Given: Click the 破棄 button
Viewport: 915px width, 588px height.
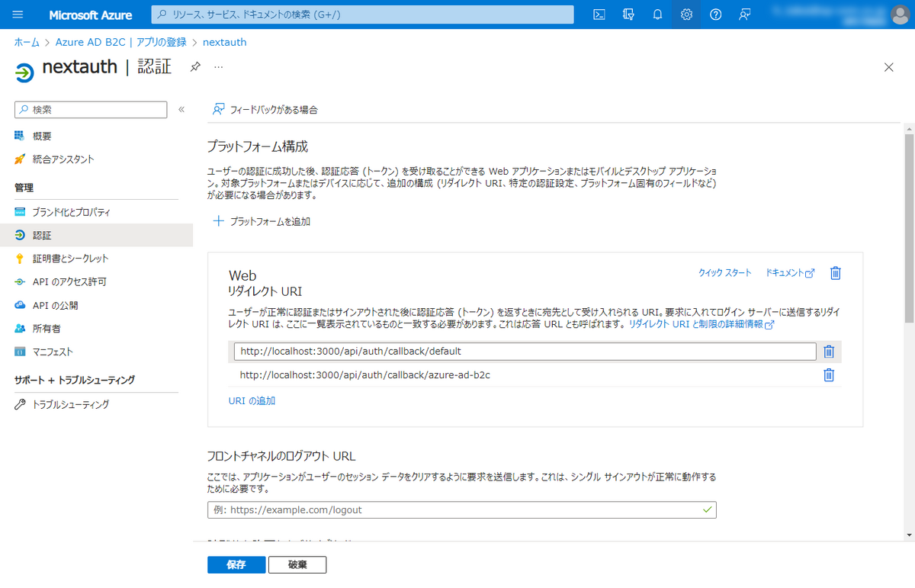Looking at the screenshot, I should click(x=297, y=564).
